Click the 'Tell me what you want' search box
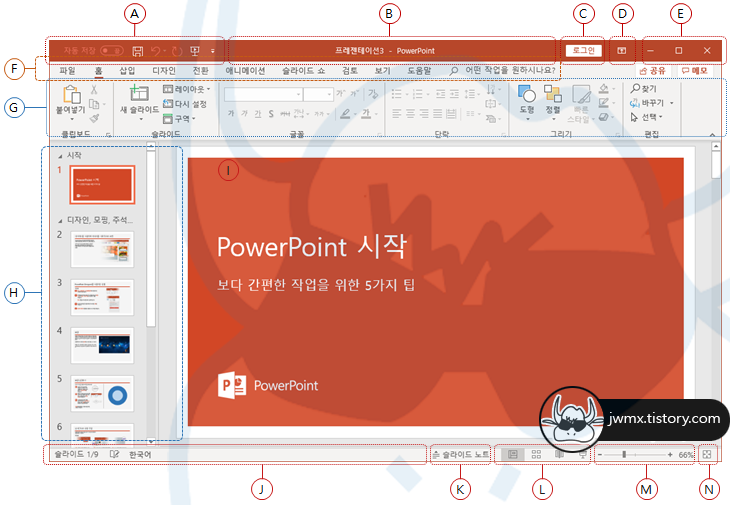Image resolution: width=730 pixels, height=505 pixels. tap(503, 70)
